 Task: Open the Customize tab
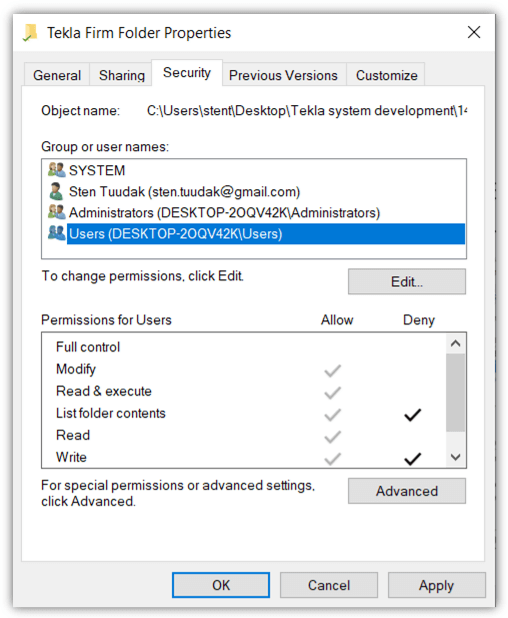coord(386,75)
